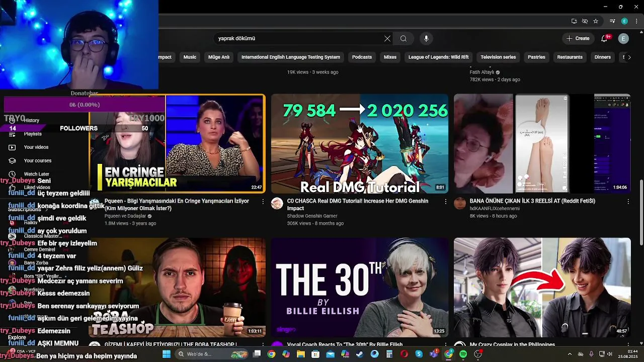Select International English Language Testing System chip
The height and width of the screenshot is (362, 644).
coord(291,57)
